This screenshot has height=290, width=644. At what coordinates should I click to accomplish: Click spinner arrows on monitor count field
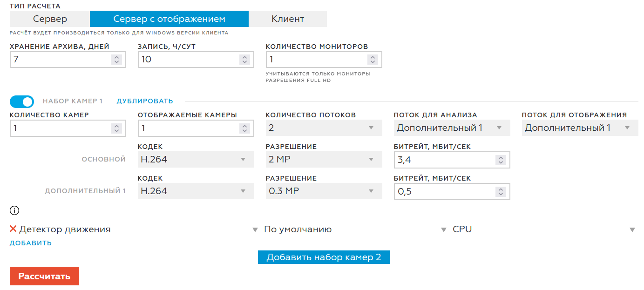[x=372, y=60]
